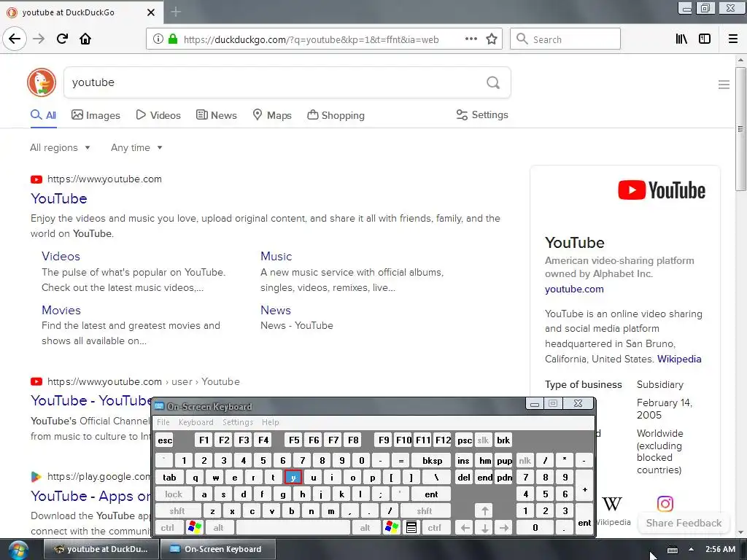Toggle the slk scroll lock key
The image size is (747, 560).
pos(483,440)
